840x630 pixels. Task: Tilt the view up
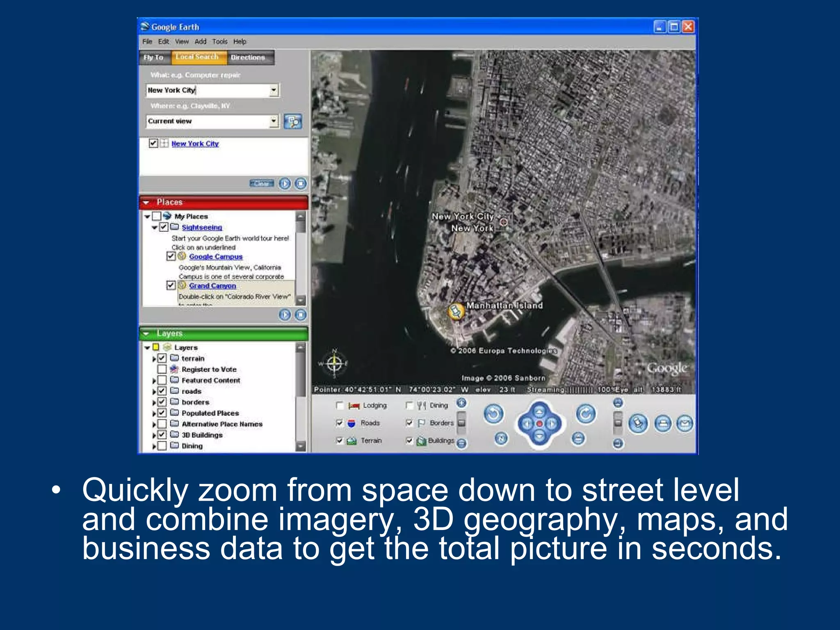618,403
